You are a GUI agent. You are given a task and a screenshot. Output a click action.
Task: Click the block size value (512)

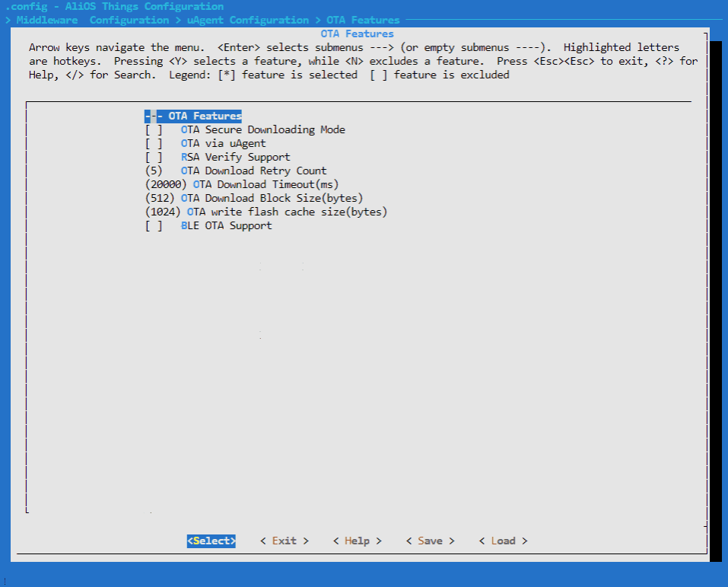[160, 199]
